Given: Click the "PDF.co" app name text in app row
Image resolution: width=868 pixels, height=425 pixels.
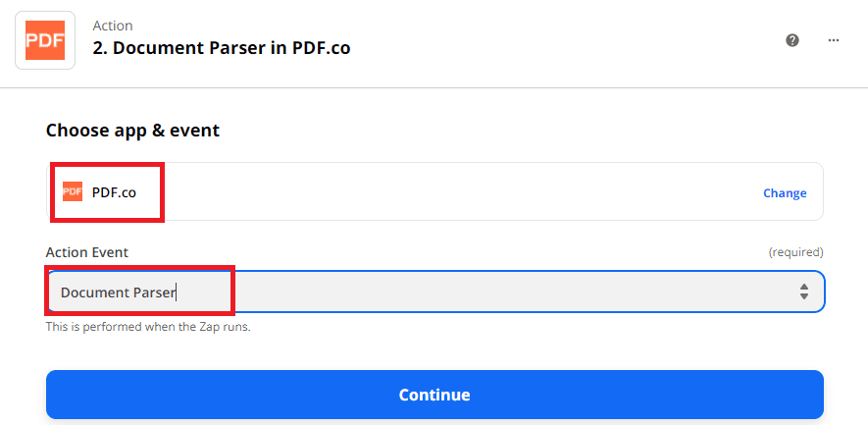Looking at the screenshot, I should [x=114, y=192].
